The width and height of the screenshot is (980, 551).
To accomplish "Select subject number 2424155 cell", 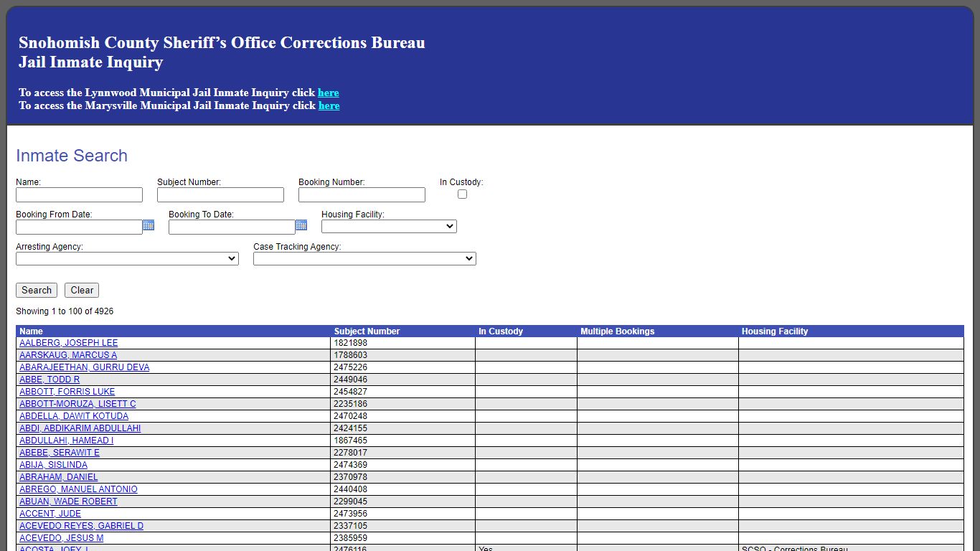I will click(x=402, y=428).
